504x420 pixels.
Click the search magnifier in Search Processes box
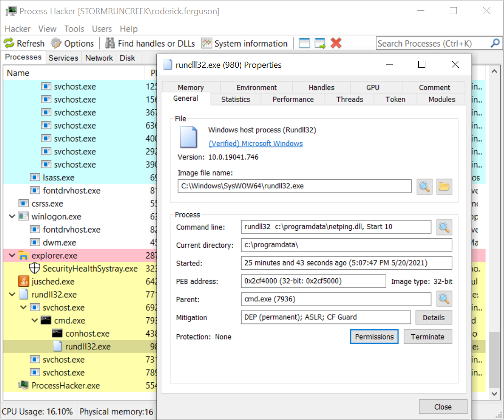[496, 43]
